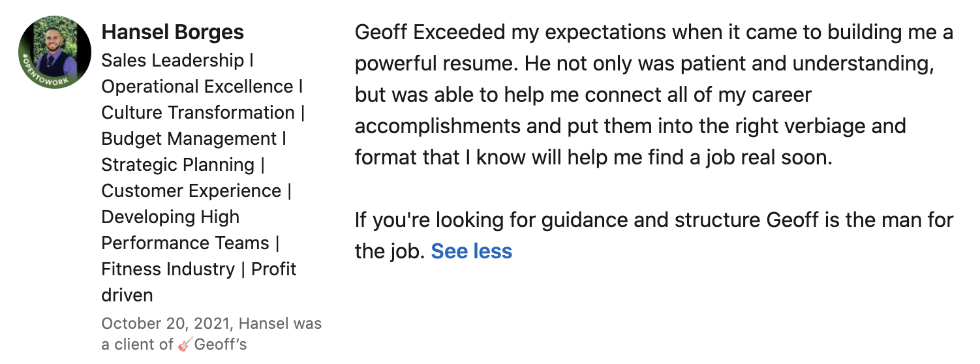
Task: Open Hansel Borges' profile photo
Action: [x=55, y=53]
